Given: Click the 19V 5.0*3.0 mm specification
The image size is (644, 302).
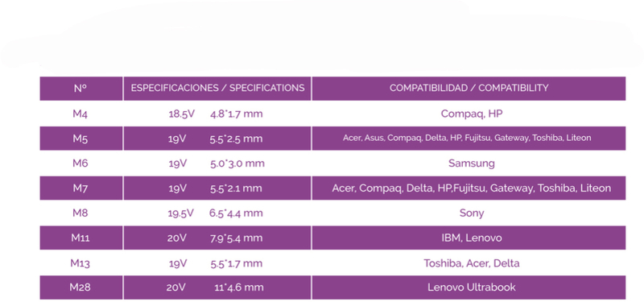Looking at the screenshot, I should [x=217, y=163].
